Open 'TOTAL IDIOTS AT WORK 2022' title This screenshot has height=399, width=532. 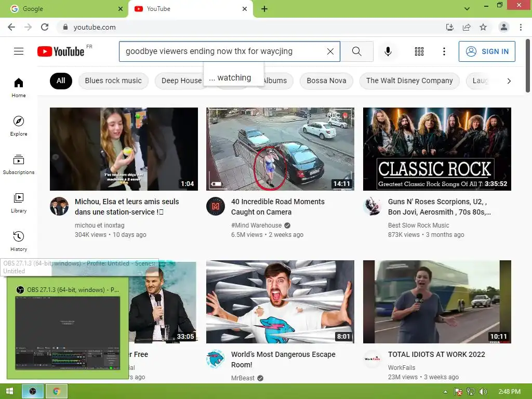[436, 354]
